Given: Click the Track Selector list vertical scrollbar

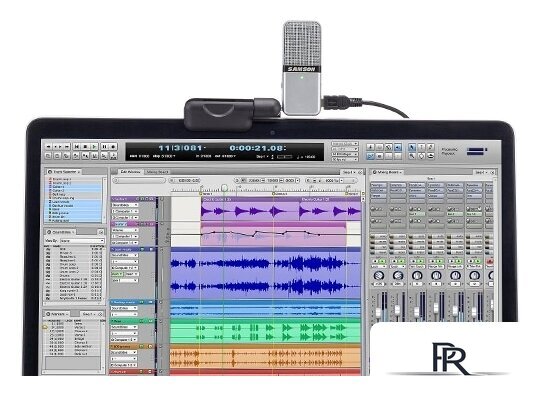Looking at the screenshot, I should point(104,200).
